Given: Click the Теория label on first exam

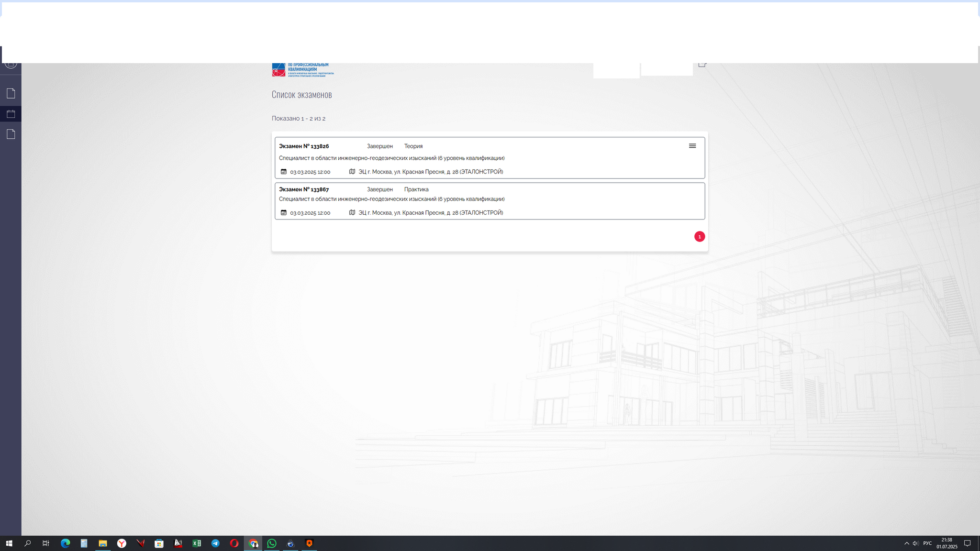Looking at the screenshot, I should (x=413, y=146).
